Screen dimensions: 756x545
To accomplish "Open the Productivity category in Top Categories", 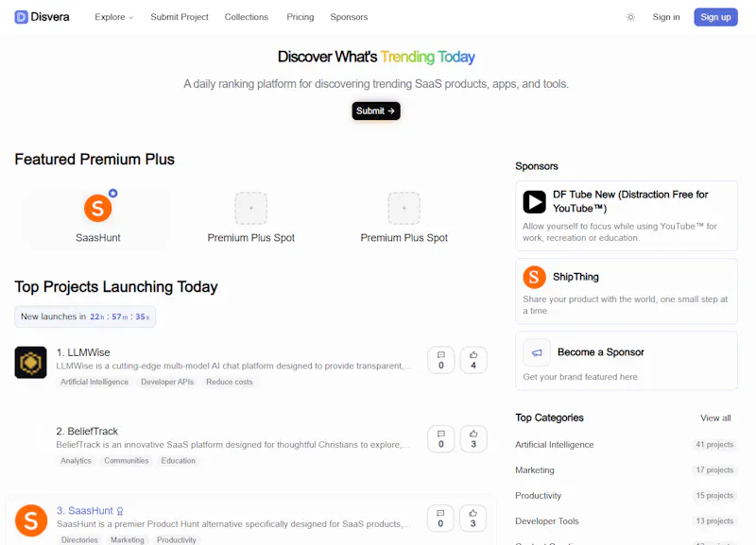I will click(538, 496).
